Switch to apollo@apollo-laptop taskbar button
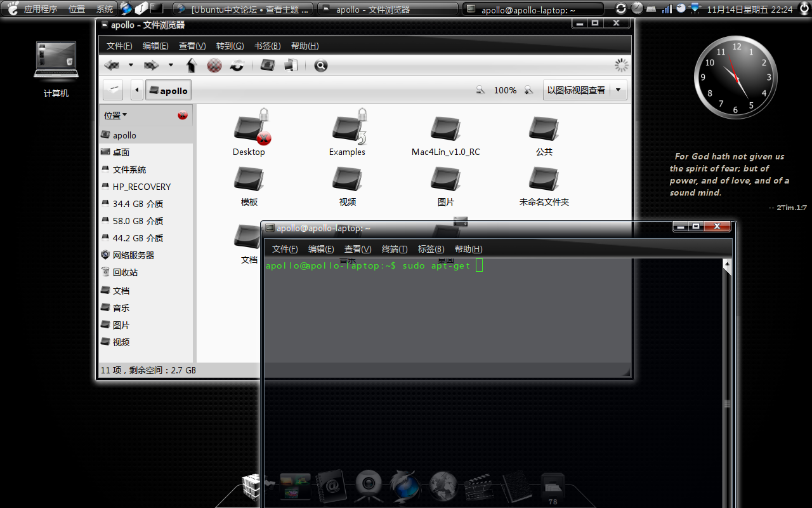The height and width of the screenshot is (508, 812). tap(534, 9)
